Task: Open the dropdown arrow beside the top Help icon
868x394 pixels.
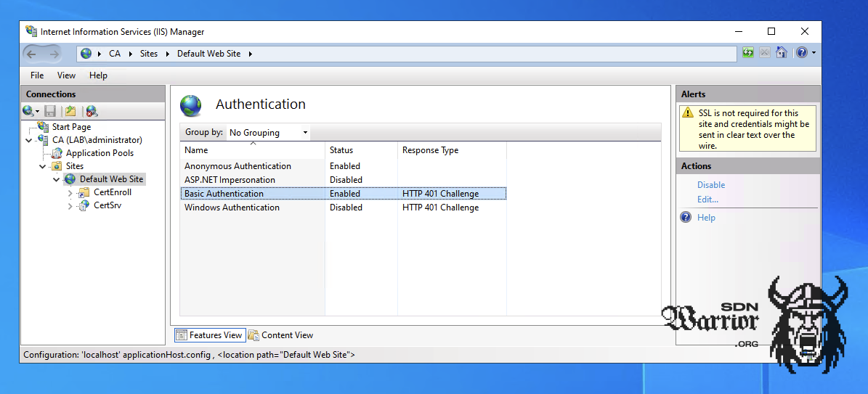Action: (814, 53)
